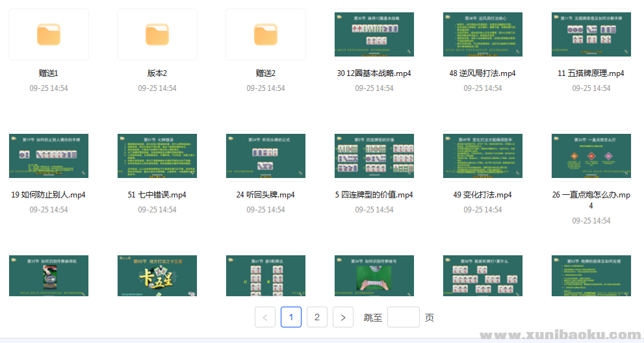
Task: Open the 11 五搭牌原理.mp4 thumbnail
Action: [591, 34]
